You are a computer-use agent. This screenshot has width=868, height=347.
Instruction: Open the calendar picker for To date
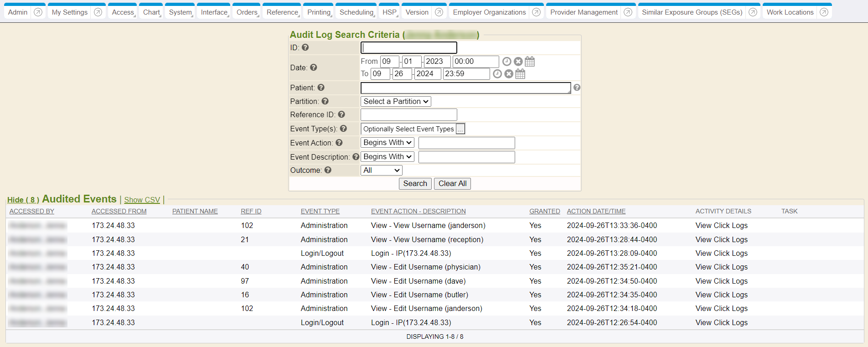520,74
